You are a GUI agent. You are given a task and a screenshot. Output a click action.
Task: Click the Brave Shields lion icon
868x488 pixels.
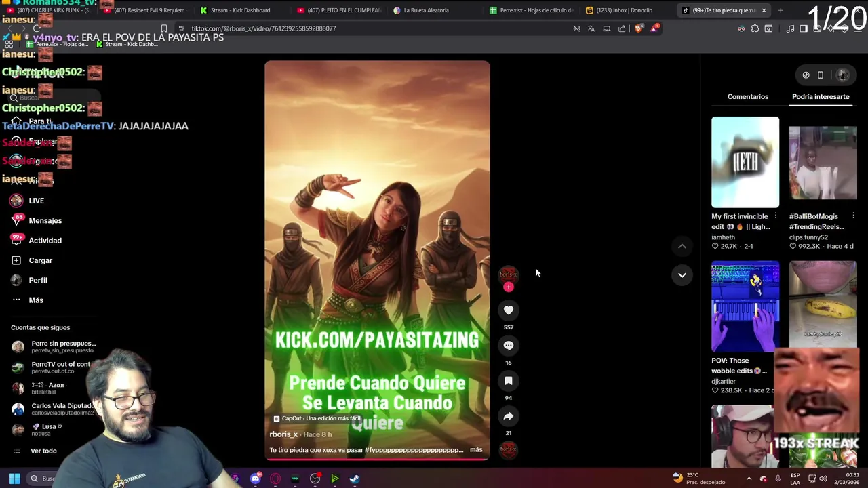click(639, 28)
